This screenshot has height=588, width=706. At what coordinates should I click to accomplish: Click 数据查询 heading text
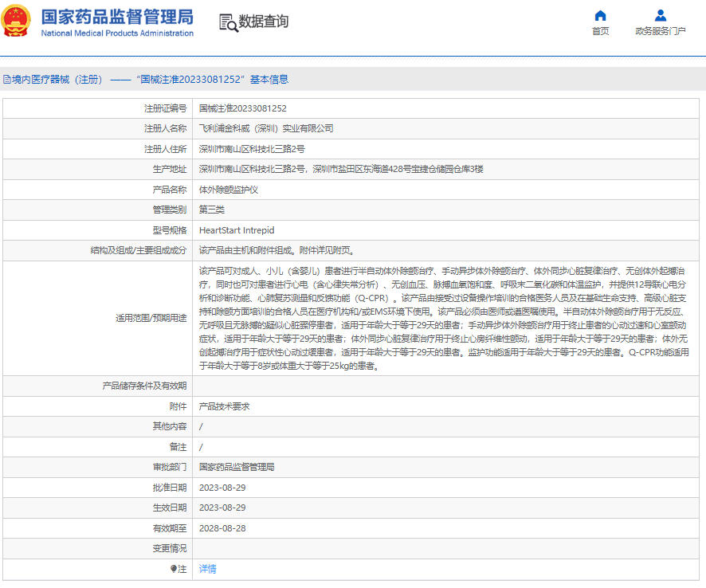point(264,22)
